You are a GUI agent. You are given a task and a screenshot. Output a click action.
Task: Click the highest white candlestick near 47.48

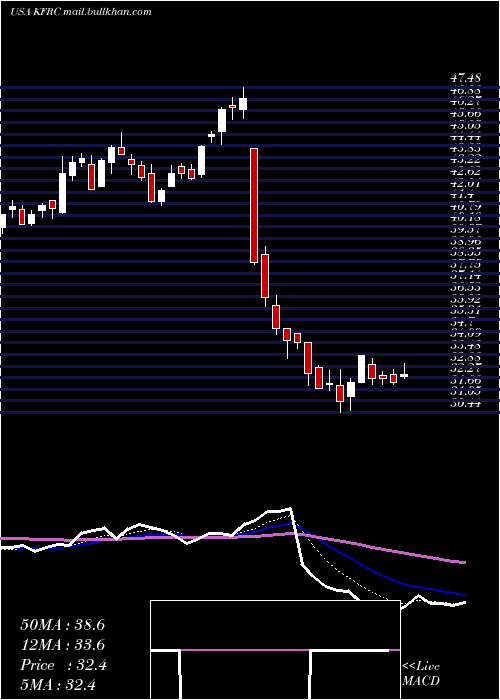[x=243, y=103]
